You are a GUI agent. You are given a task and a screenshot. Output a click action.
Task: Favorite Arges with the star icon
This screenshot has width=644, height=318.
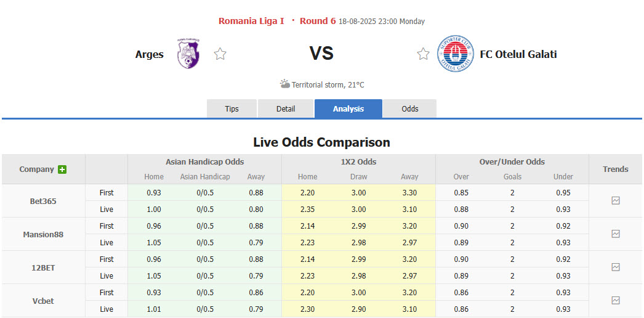click(220, 54)
